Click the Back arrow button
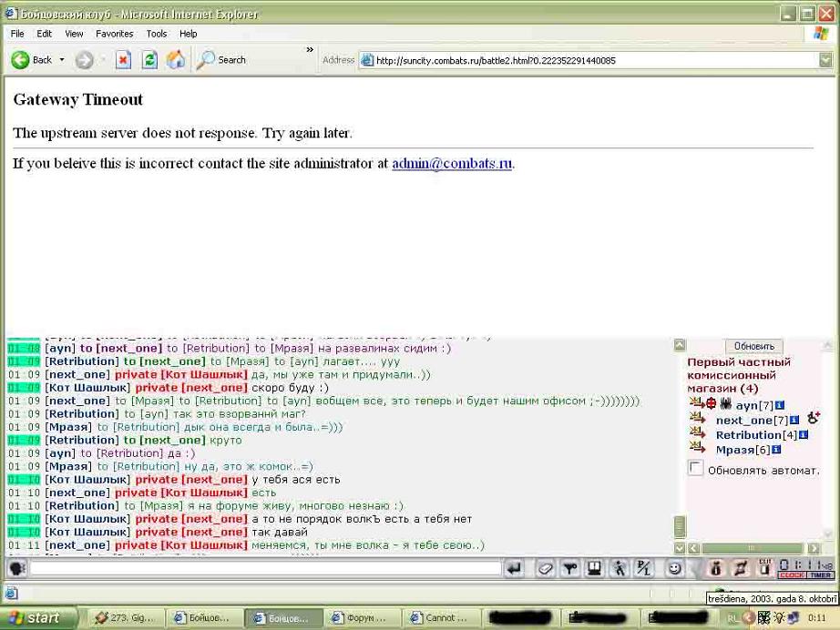The width and height of the screenshot is (840, 630). (x=20, y=60)
